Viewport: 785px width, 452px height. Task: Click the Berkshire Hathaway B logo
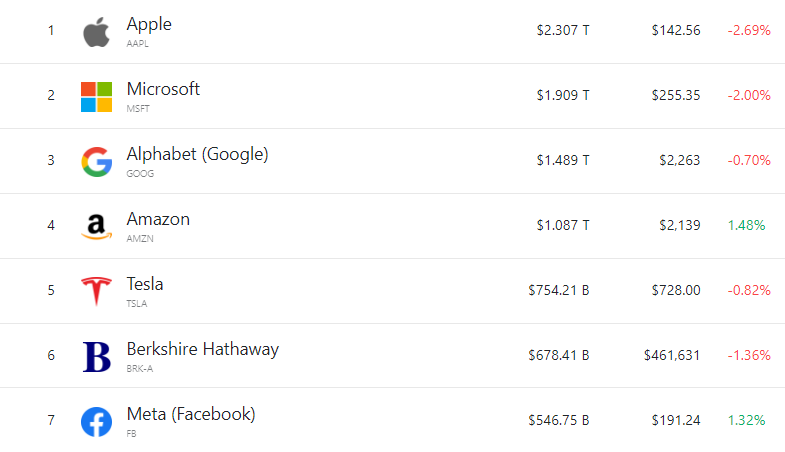tap(96, 357)
